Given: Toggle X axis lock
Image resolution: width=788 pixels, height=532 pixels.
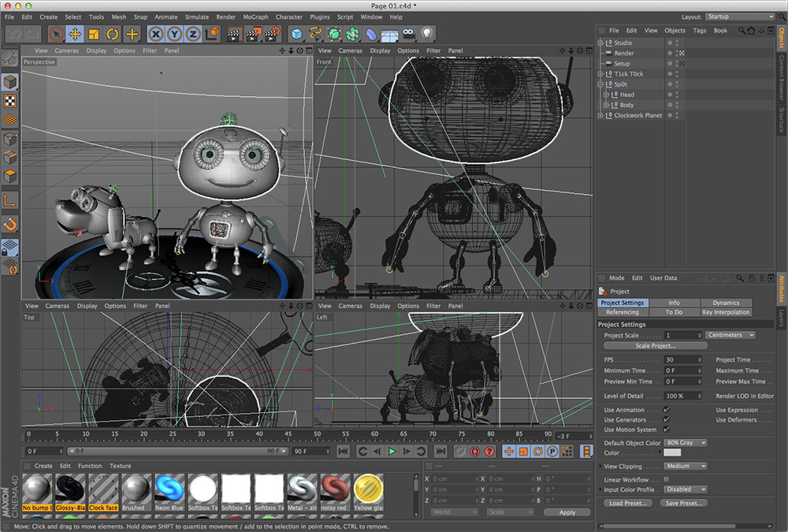Looking at the screenshot, I should coord(156,34).
